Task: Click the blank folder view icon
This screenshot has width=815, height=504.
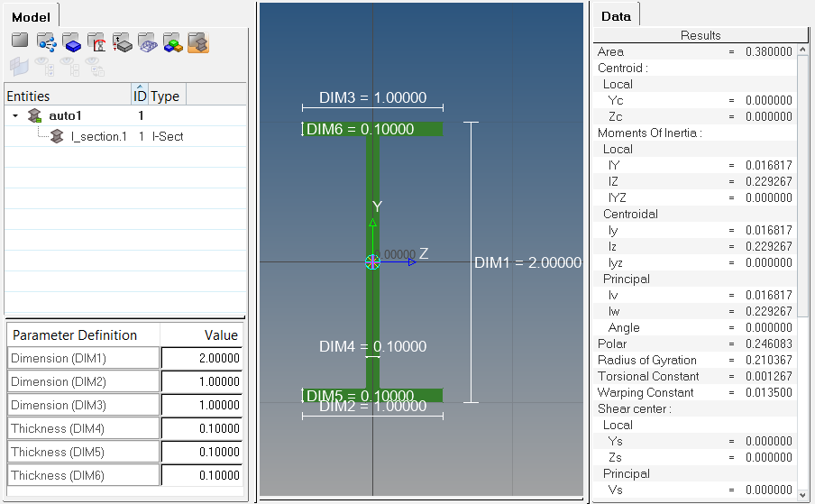Action: 20,41
